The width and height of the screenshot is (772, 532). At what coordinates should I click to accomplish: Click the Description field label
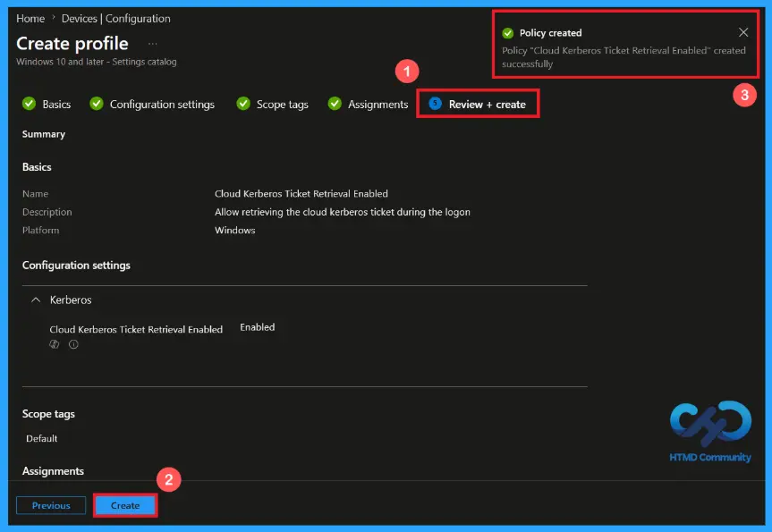pyautogui.click(x=47, y=212)
